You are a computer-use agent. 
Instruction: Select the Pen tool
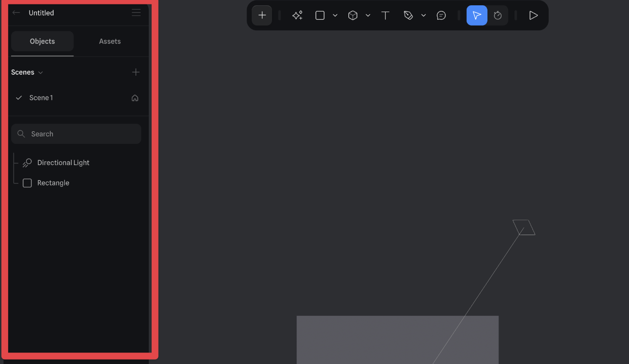(408, 15)
